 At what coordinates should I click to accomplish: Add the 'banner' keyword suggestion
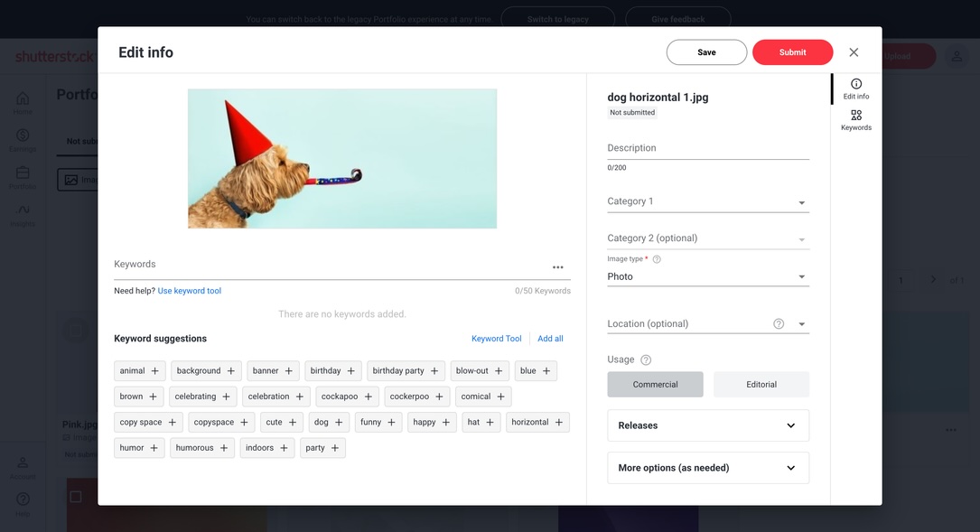(x=273, y=370)
